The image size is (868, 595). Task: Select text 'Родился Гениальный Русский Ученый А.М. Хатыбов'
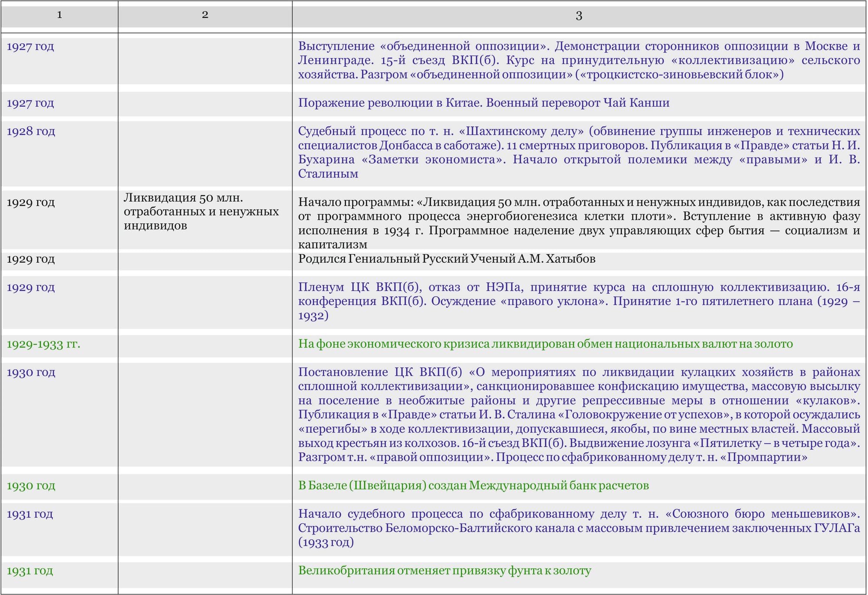(447, 259)
